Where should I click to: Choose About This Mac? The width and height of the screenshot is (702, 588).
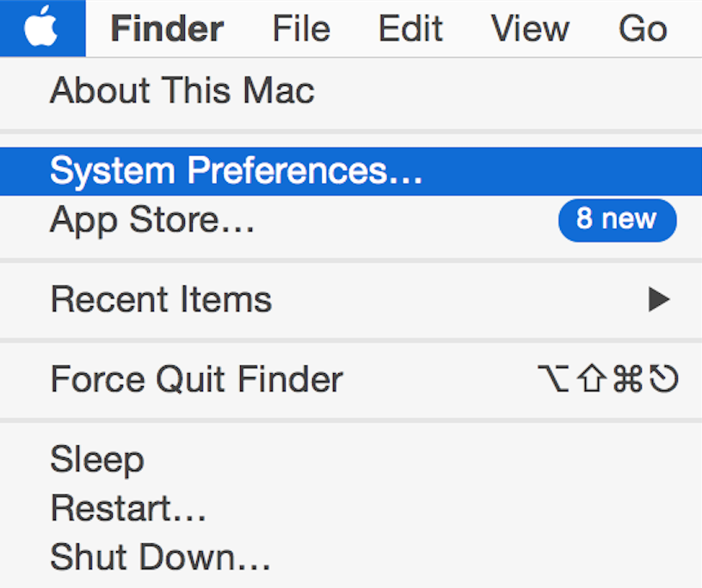[182, 90]
